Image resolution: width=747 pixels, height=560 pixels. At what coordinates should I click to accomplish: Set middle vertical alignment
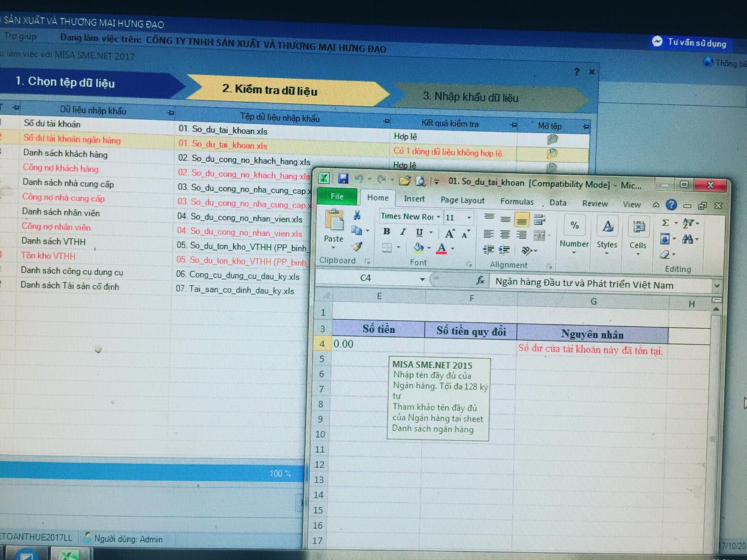tap(505, 219)
